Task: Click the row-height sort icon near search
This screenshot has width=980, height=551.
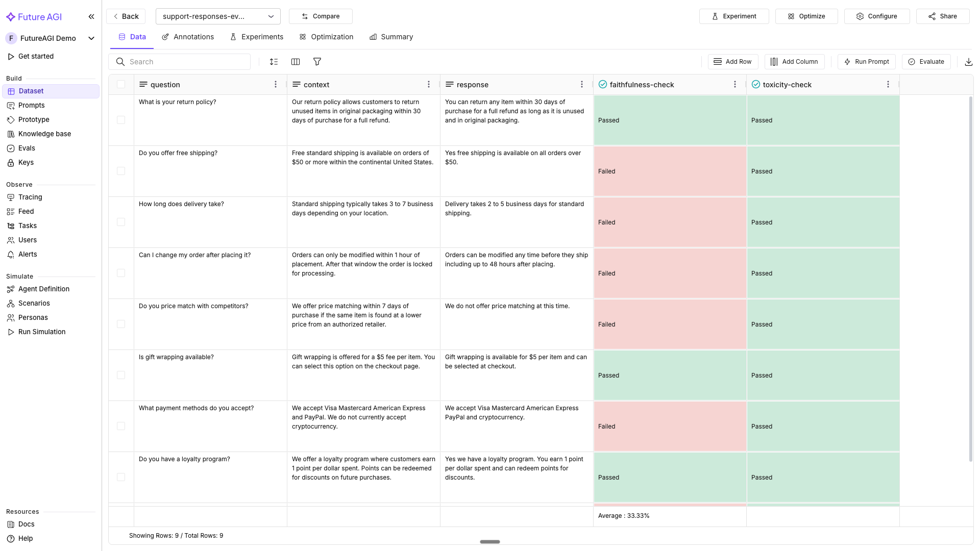Action: click(274, 61)
